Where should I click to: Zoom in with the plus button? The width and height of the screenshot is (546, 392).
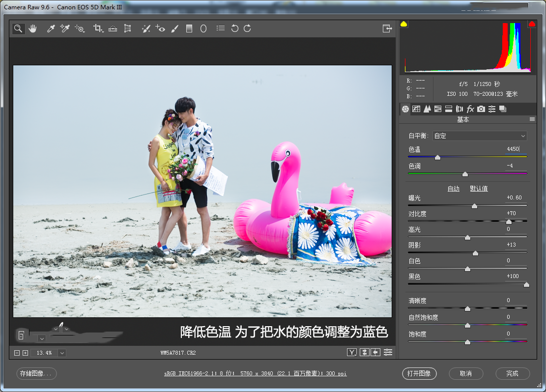click(x=25, y=353)
